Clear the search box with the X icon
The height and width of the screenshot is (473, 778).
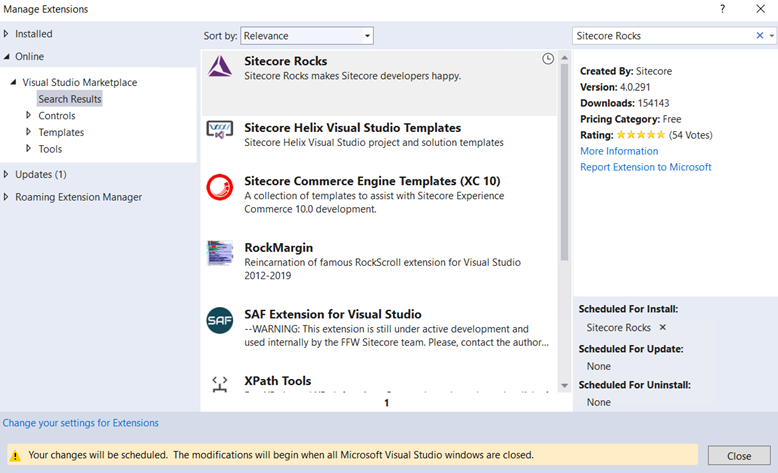pyautogui.click(x=760, y=35)
